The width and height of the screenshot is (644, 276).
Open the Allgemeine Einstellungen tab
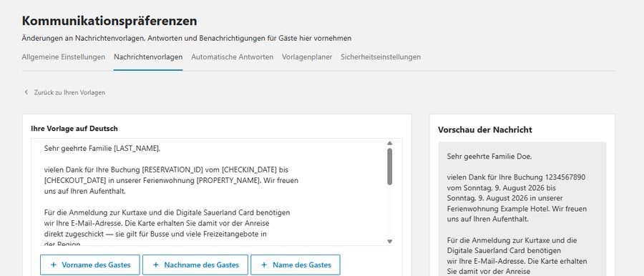click(63, 57)
